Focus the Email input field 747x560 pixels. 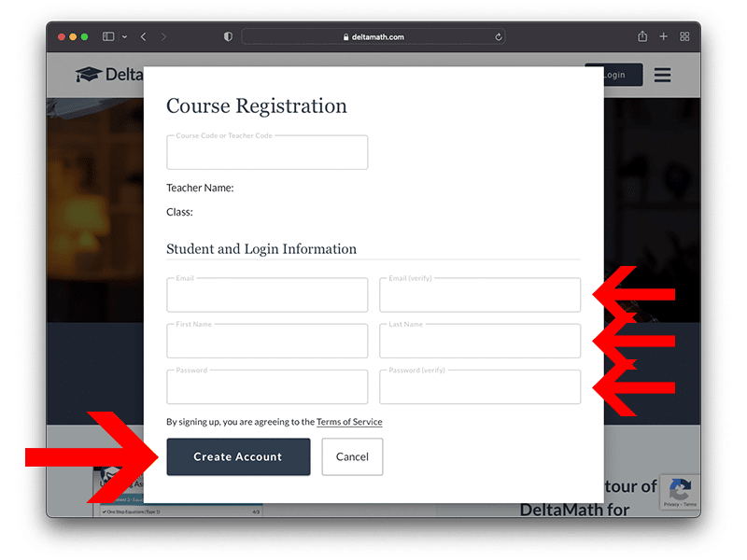[267, 295]
